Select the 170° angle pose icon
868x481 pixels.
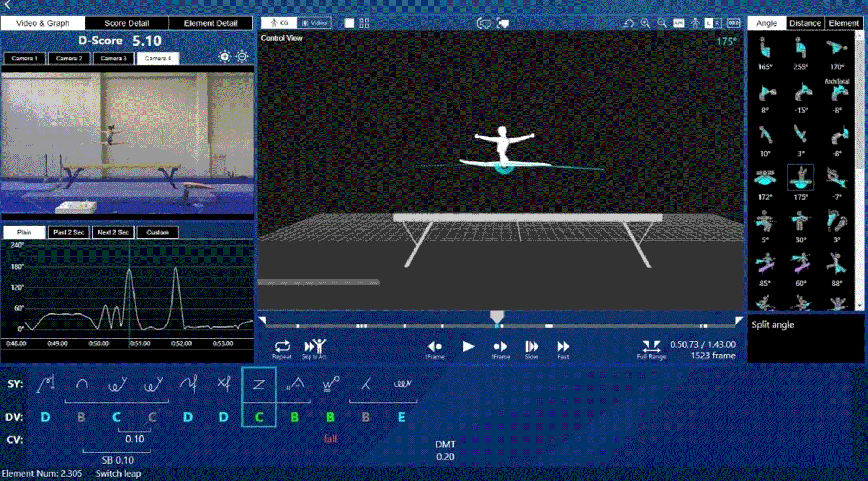coord(837,49)
